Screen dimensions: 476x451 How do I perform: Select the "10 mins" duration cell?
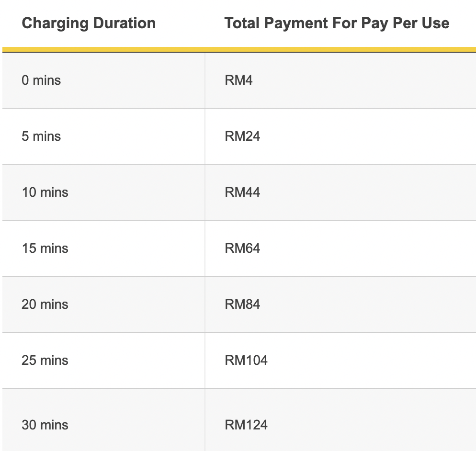[x=45, y=192]
